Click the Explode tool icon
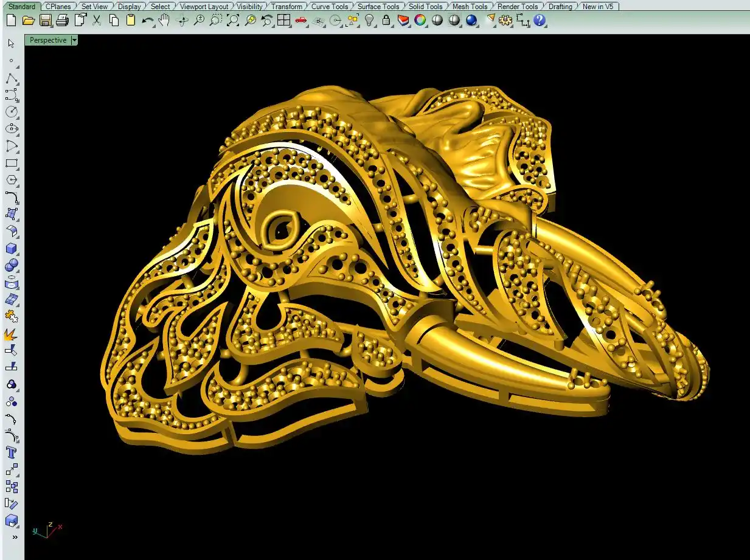This screenshot has height=560, width=750. [x=12, y=334]
